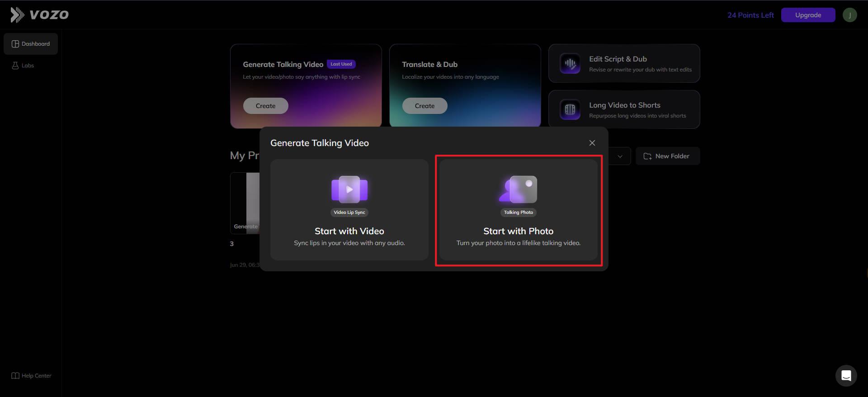Viewport: 868px width, 397px height.
Task: Choose Start with Video option
Action: 349,210
